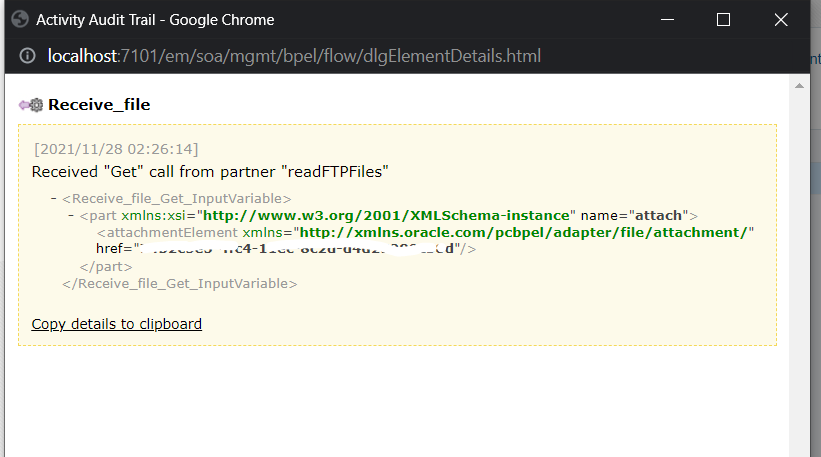Maximize the Activity Audit Trail window
Screen dimensions: 821x457
(724, 20)
